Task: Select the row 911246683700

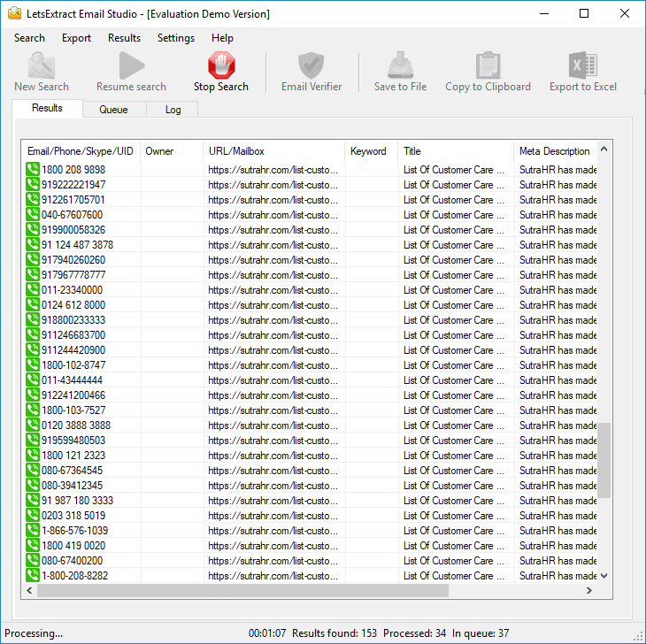Action: click(x=311, y=334)
